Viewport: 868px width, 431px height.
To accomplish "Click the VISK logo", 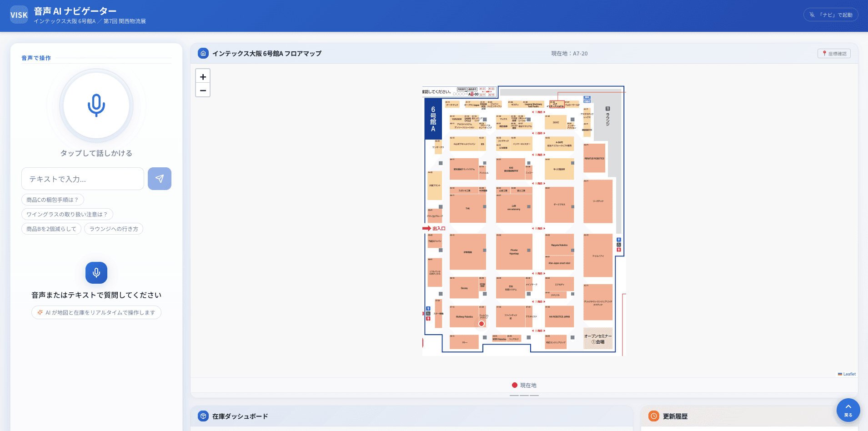I will point(19,15).
